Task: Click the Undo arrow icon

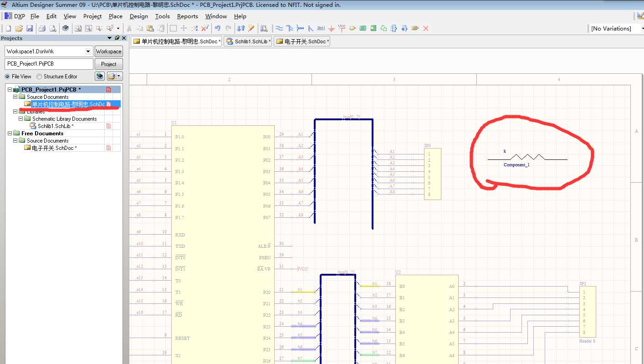Action: 218,28
